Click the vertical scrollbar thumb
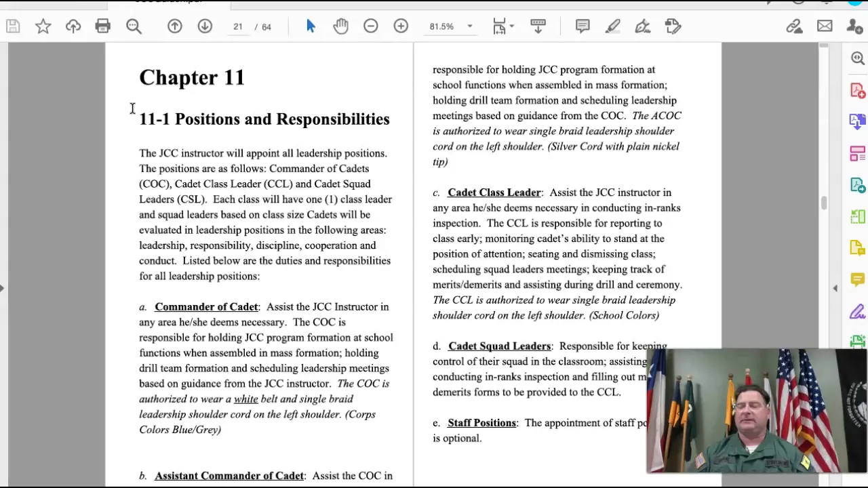Viewport: 868px width, 488px height. 823,203
